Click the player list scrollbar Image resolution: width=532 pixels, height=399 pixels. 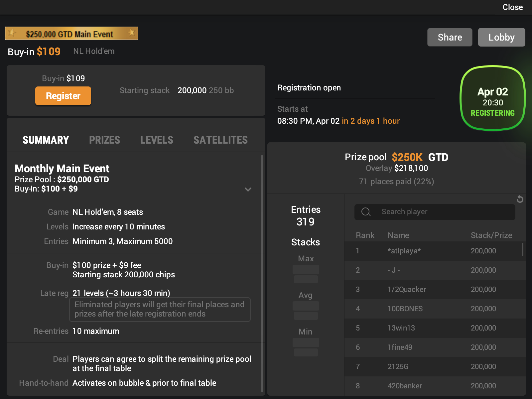(523, 249)
